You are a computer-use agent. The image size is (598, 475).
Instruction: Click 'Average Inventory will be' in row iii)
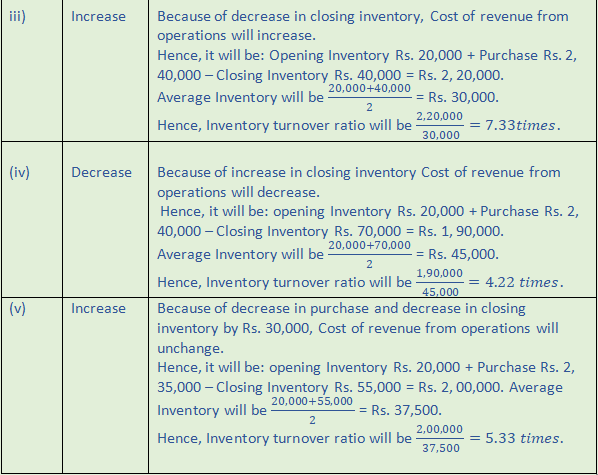[240, 97]
